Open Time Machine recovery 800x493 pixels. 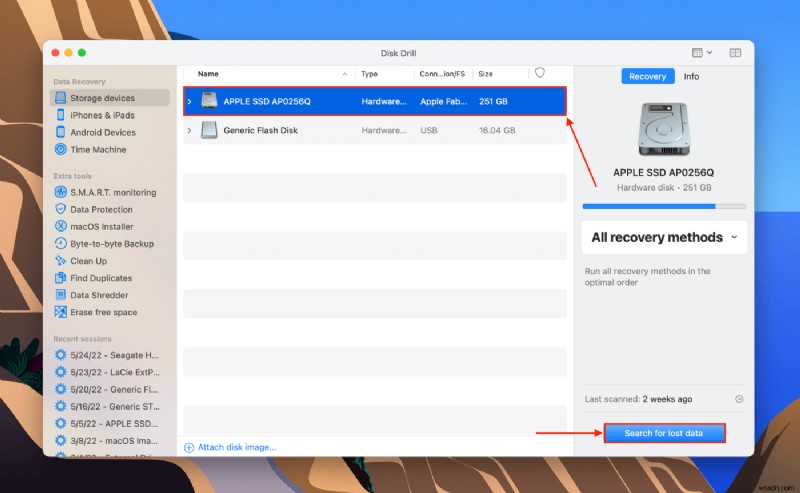click(98, 150)
